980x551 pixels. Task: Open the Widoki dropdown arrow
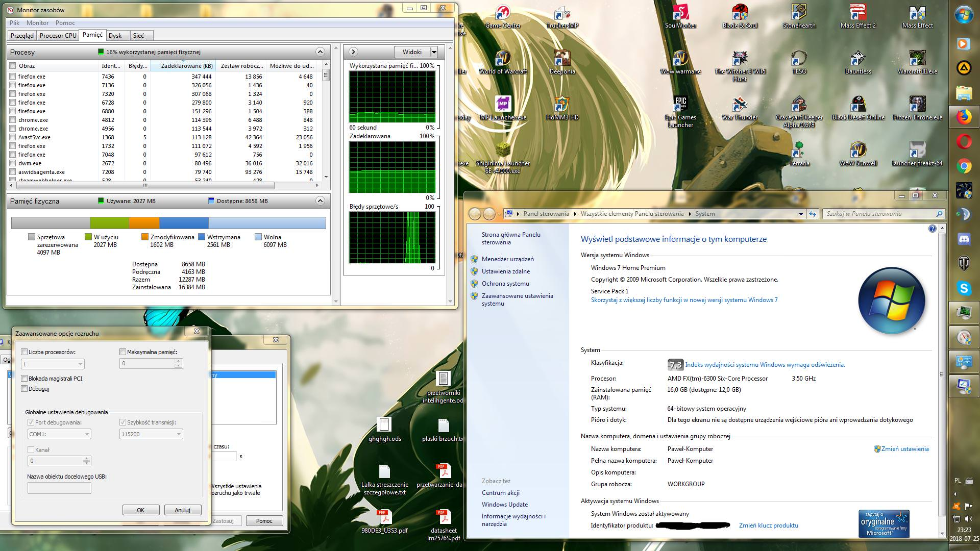434,52
